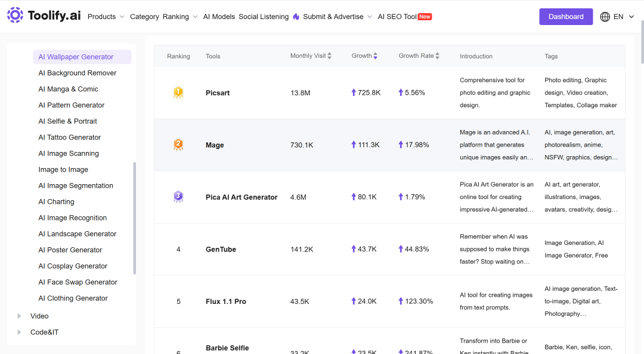Expand the Video category
Screen dimensions: 644x354
point(19,316)
